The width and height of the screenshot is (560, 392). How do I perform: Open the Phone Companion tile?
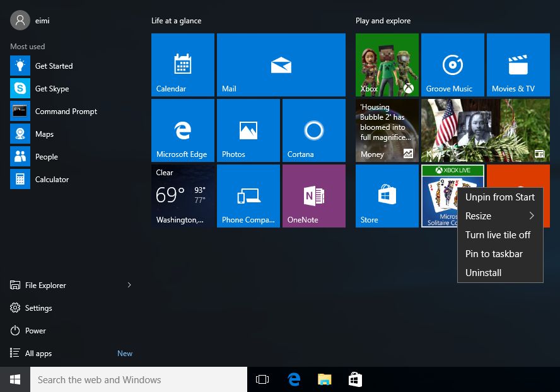tap(248, 195)
